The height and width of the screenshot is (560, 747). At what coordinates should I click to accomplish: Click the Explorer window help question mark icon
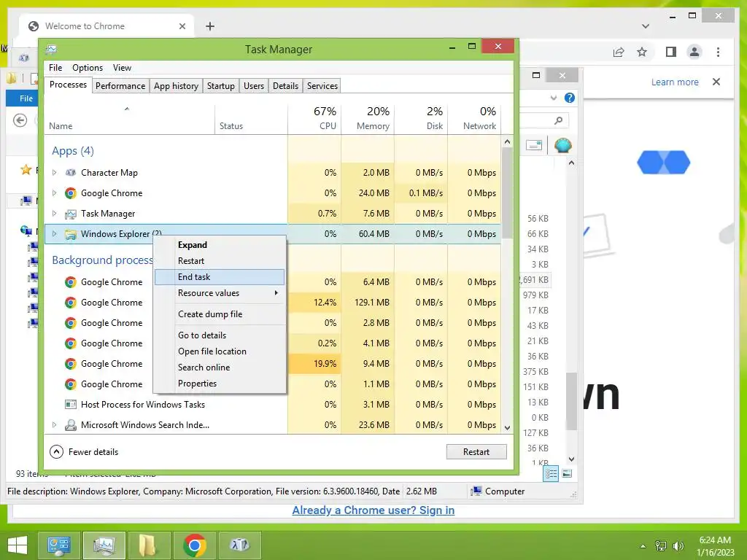[569, 98]
